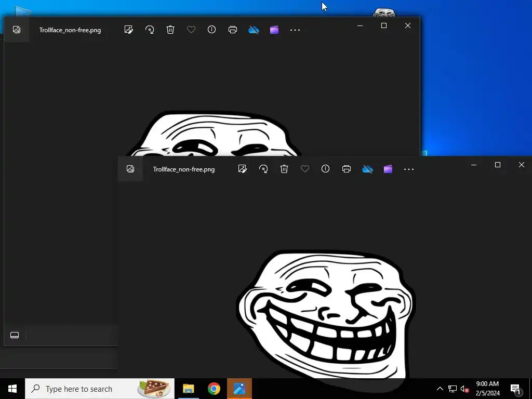Click the muted volume tray icon

pos(465,389)
